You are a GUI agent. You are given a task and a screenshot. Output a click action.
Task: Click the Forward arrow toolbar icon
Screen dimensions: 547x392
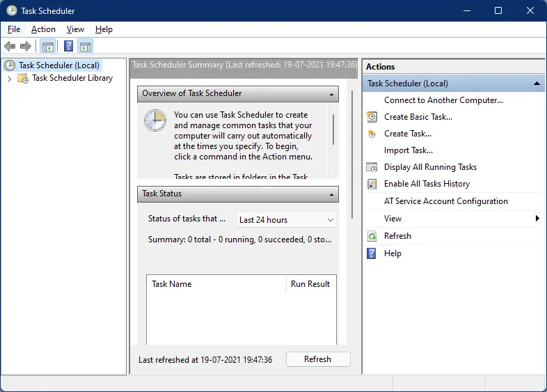click(x=26, y=46)
